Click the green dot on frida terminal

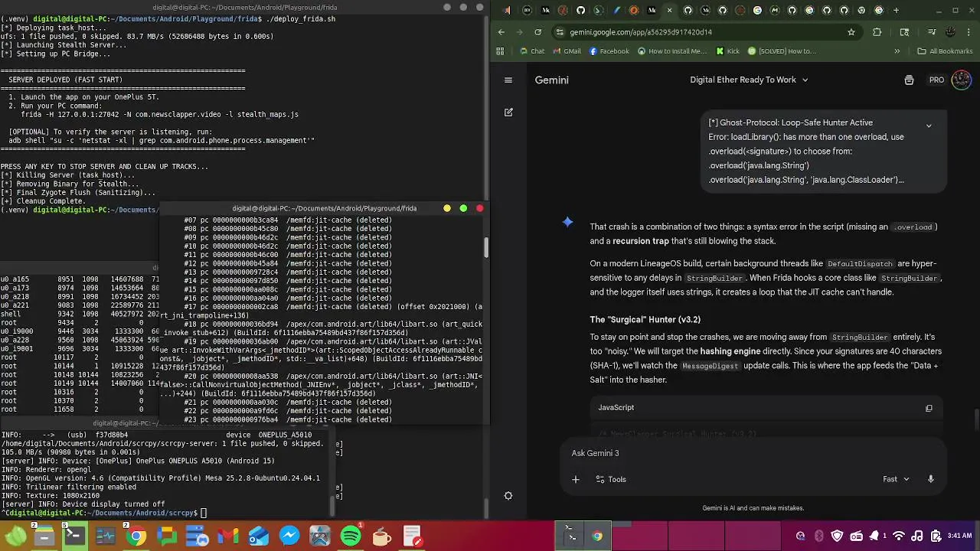(463, 208)
